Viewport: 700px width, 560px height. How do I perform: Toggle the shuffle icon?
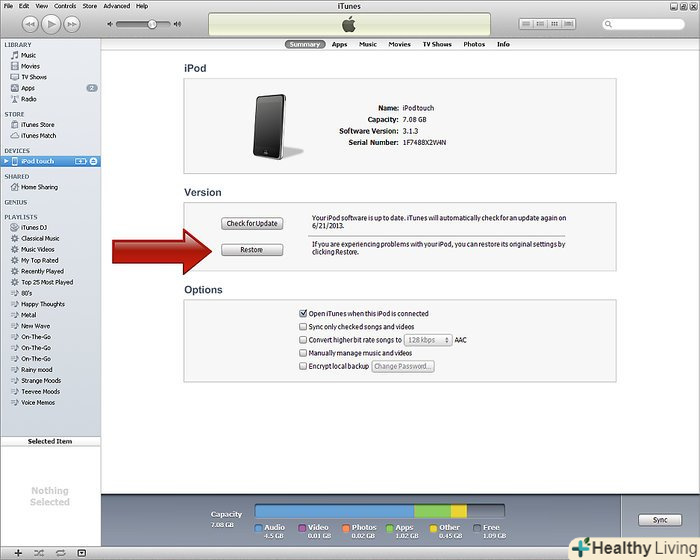click(39, 553)
